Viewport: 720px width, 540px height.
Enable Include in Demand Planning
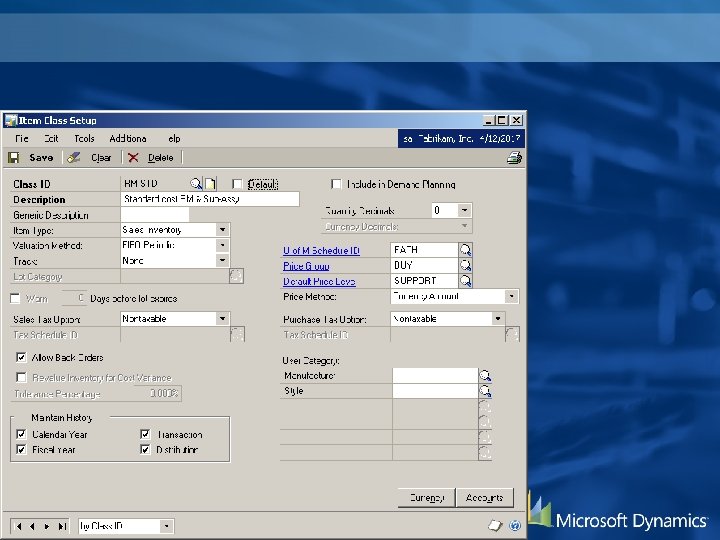(x=336, y=185)
